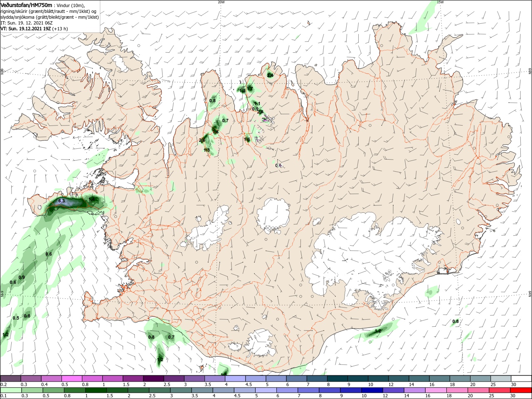Screen dimensions: 532x399
Task: Pick the darkest purple swatch labeled 2
Action: click(x=153, y=379)
